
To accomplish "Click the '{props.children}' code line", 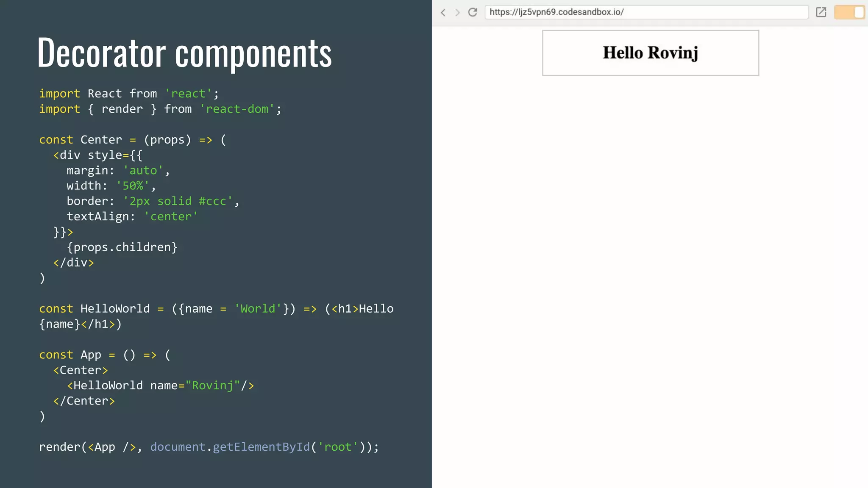I will (x=122, y=247).
